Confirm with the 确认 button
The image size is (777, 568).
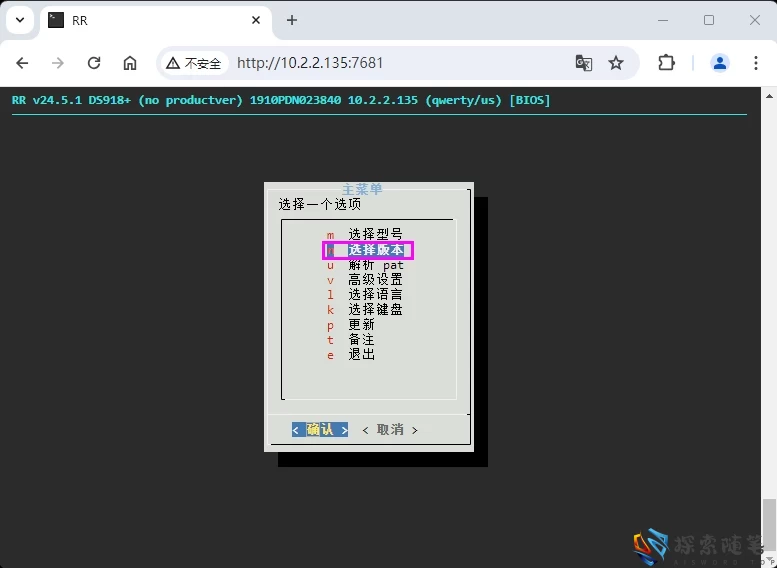pos(320,430)
